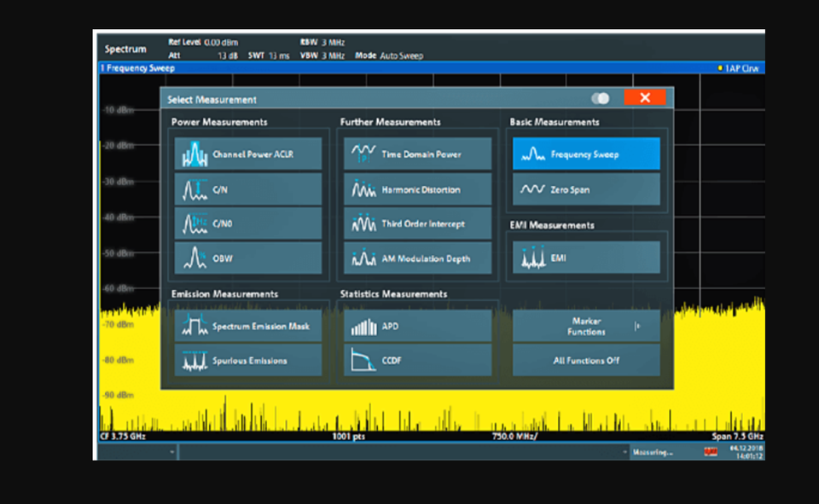Open the Harmonic Distortion measurement

tap(417, 189)
